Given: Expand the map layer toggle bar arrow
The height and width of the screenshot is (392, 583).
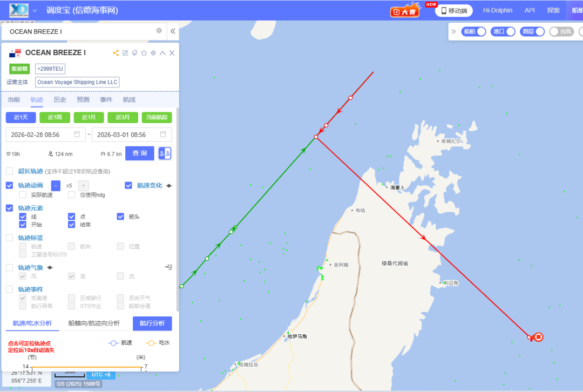Looking at the screenshot, I should click(x=453, y=31).
